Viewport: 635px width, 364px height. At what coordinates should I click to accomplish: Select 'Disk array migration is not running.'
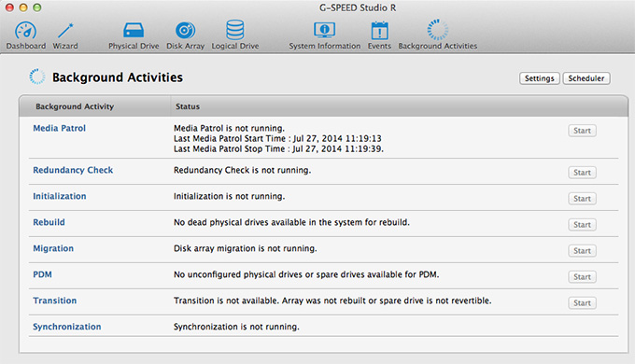[245, 248]
